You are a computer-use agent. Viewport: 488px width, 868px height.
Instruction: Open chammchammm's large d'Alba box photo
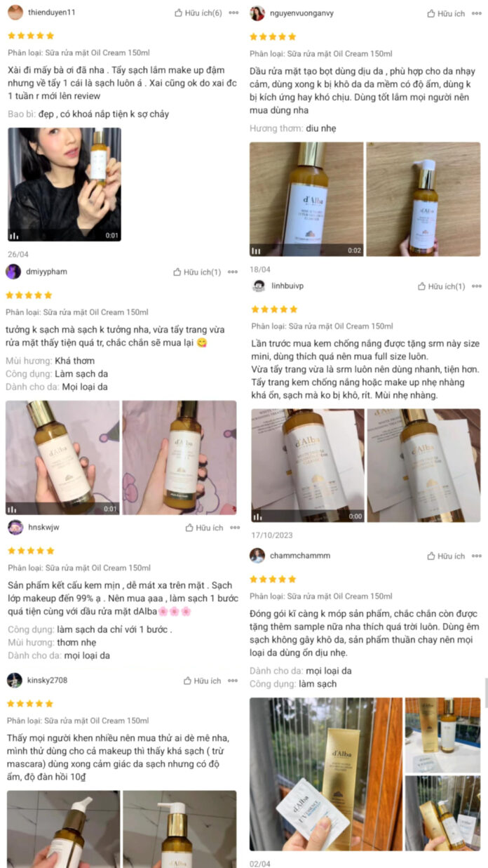point(326,774)
